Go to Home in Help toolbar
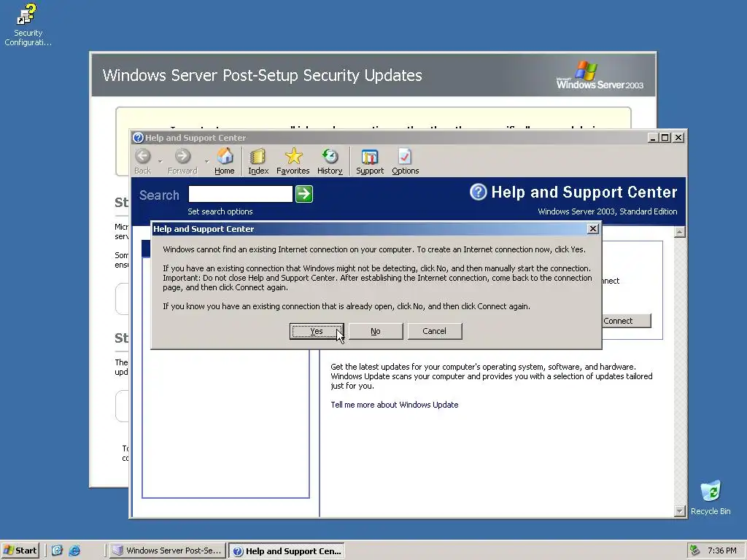Image resolution: width=747 pixels, height=560 pixels. 225,161
